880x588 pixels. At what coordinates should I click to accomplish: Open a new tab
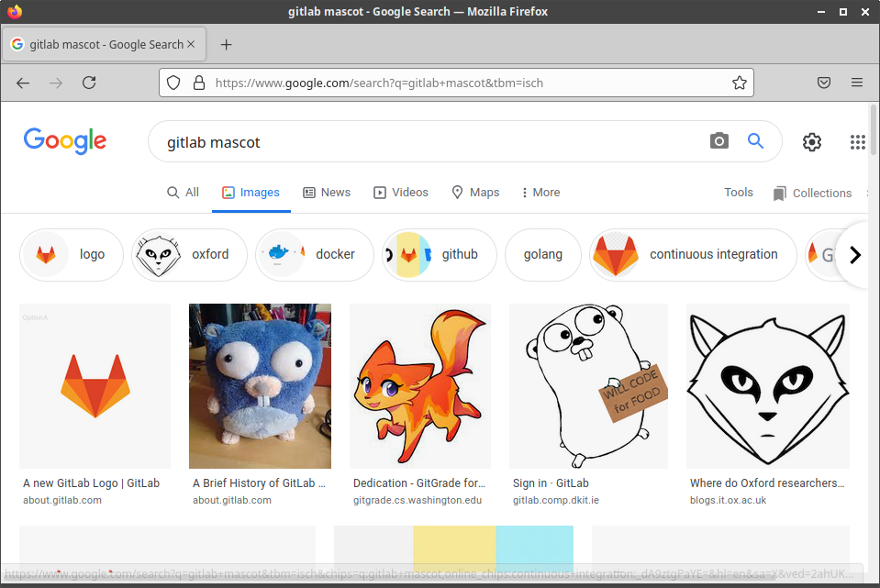click(x=226, y=45)
